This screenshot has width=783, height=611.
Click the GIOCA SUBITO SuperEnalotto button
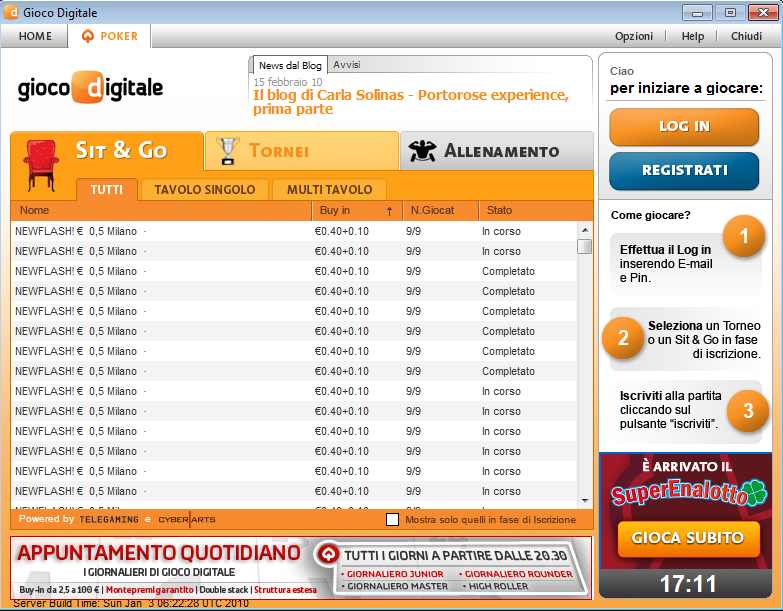(687, 538)
